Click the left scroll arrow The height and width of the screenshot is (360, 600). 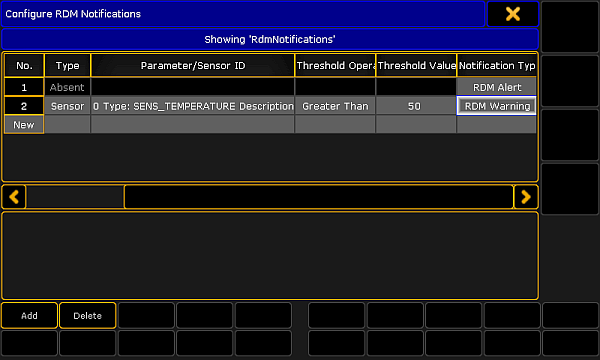pyautogui.click(x=14, y=197)
